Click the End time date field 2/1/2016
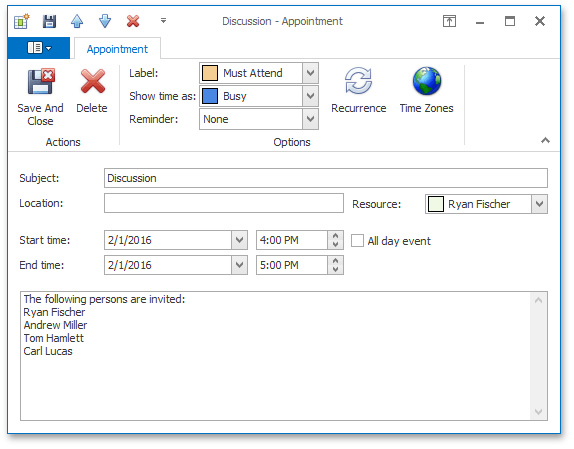 pos(168,265)
